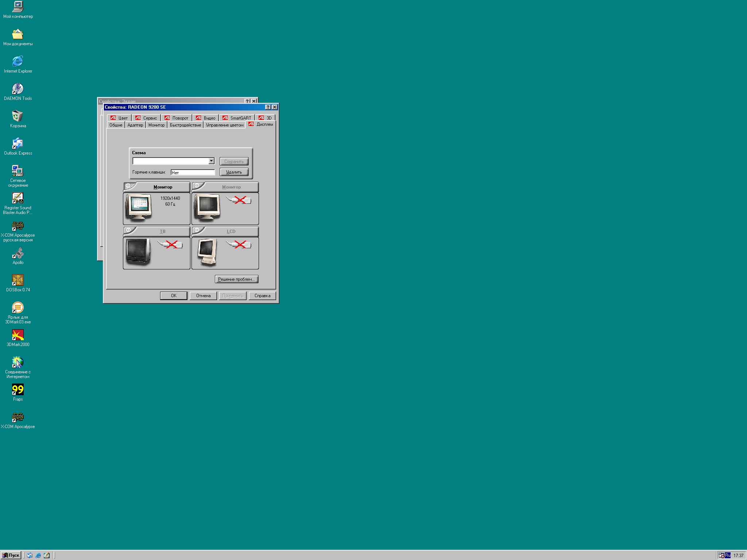Click the Горячие клавиши input field
This screenshot has width=747, height=560.
coord(193,172)
